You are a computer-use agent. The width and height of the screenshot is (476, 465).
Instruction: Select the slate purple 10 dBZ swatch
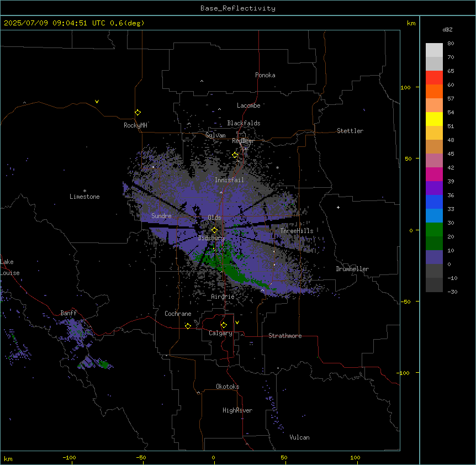pyautogui.click(x=434, y=257)
